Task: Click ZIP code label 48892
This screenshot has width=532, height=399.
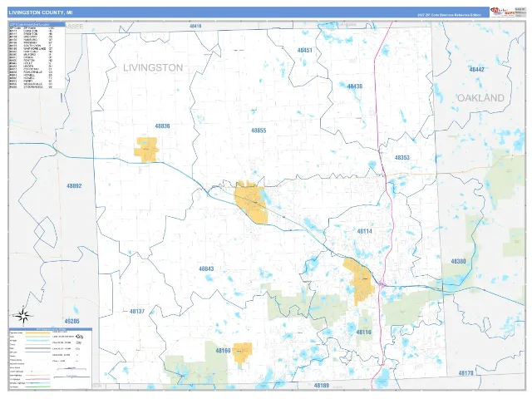Action: coord(74,185)
